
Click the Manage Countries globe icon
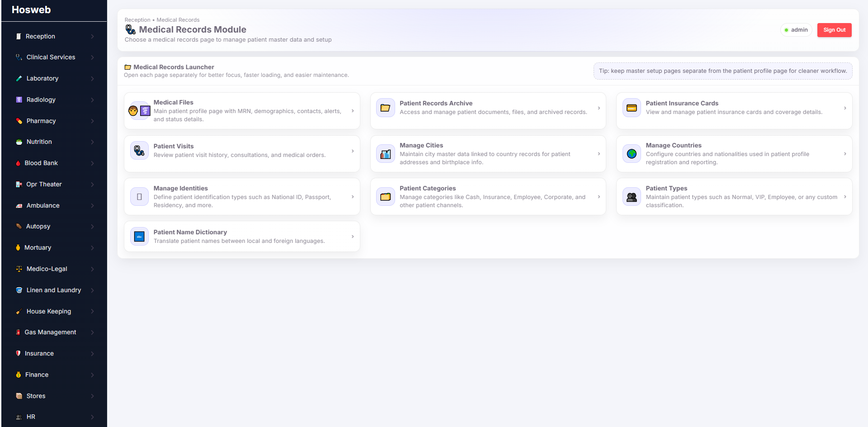632,154
